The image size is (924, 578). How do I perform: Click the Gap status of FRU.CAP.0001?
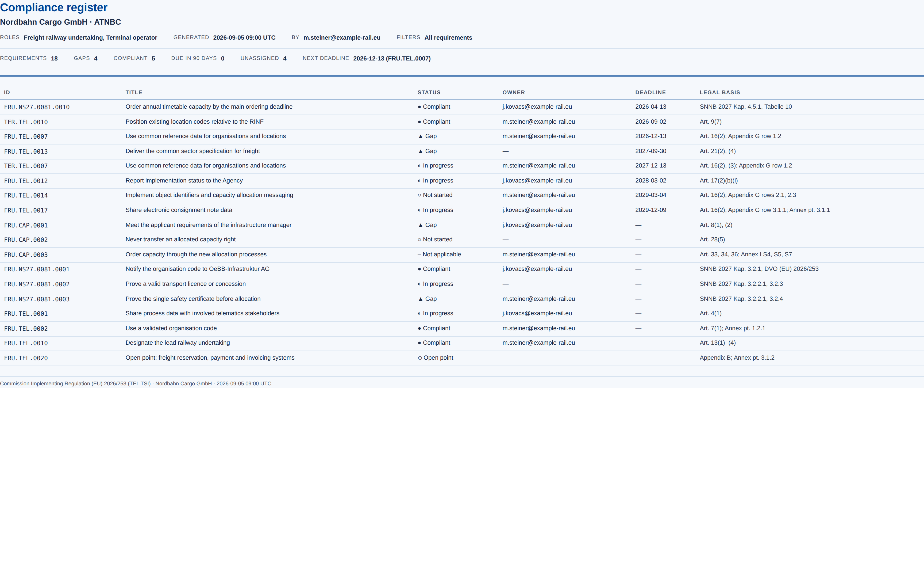click(427, 225)
